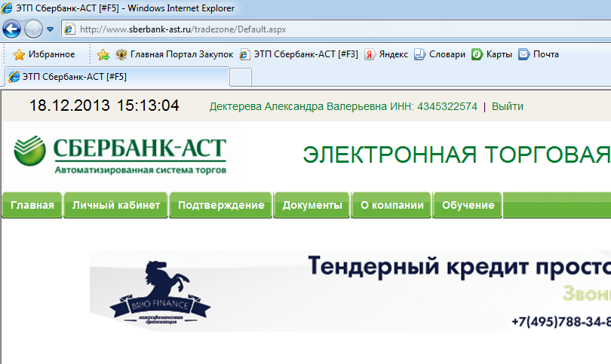
Task: Open the Избранное favorites star button
Action: pyautogui.click(x=44, y=54)
